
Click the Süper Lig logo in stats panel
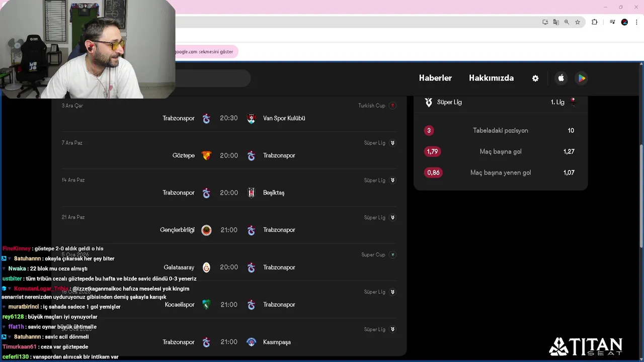point(429,102)
